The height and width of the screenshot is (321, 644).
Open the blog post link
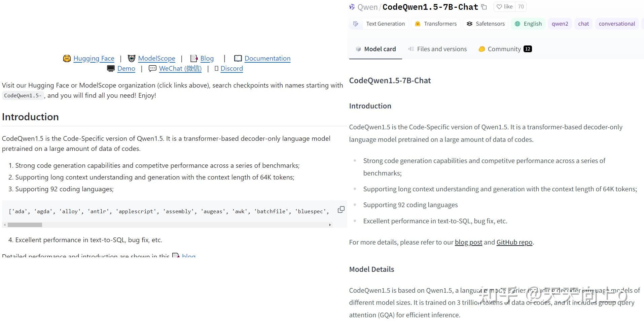[468, 242]
